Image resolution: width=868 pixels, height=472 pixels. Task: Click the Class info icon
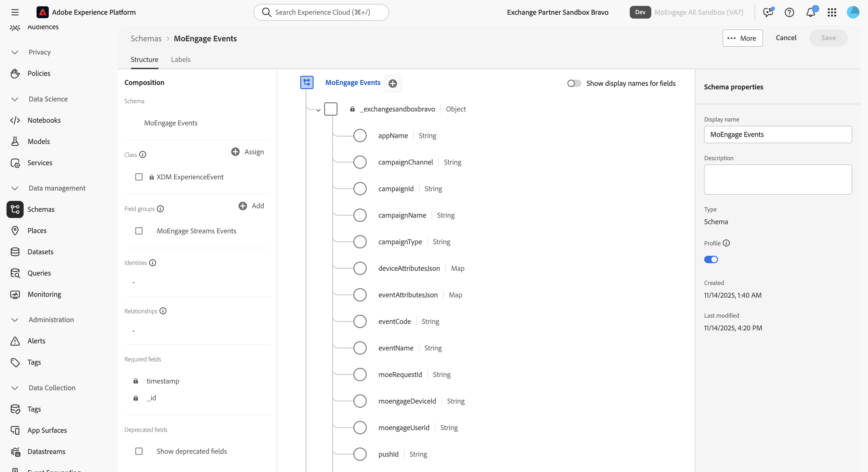pyautogui.click(x=143, y=155)
